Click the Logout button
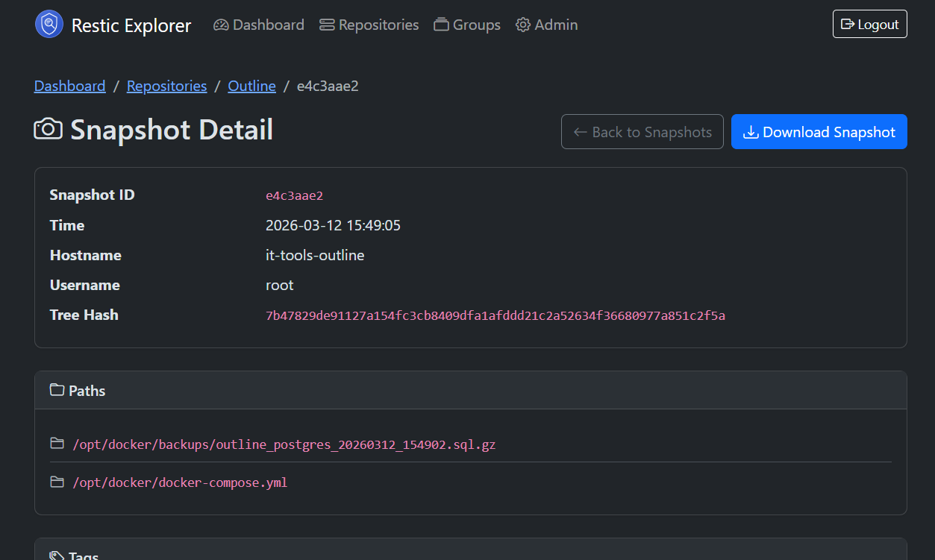The width and height of the screenshot is (935, 560). click(870, 24)
